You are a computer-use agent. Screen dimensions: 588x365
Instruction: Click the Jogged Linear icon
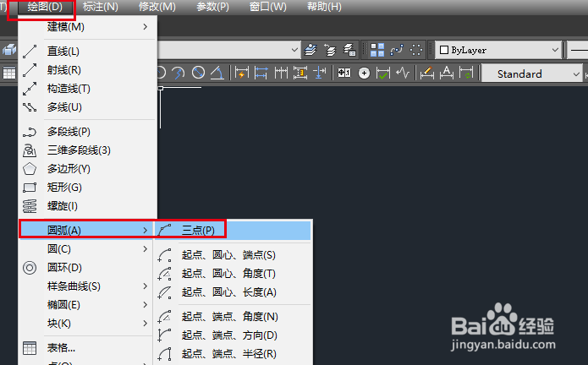403,73
